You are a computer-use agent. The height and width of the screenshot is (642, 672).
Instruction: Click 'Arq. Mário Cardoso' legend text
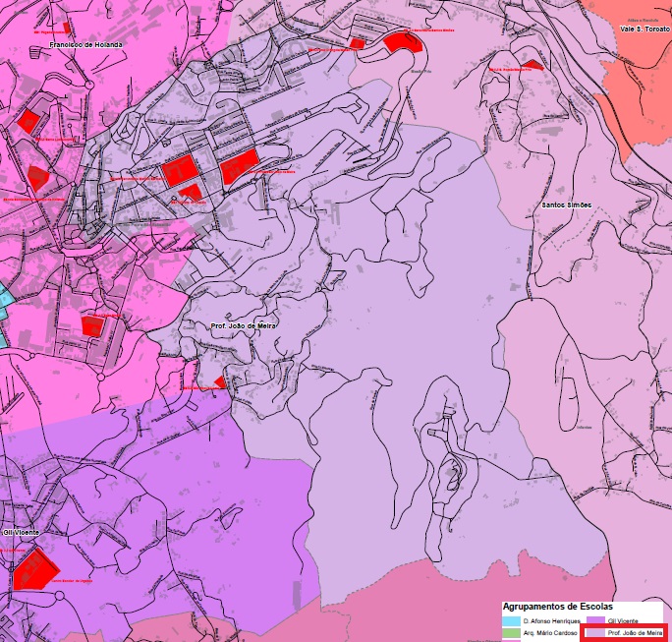pyautogui.click(x=550, y=633)
